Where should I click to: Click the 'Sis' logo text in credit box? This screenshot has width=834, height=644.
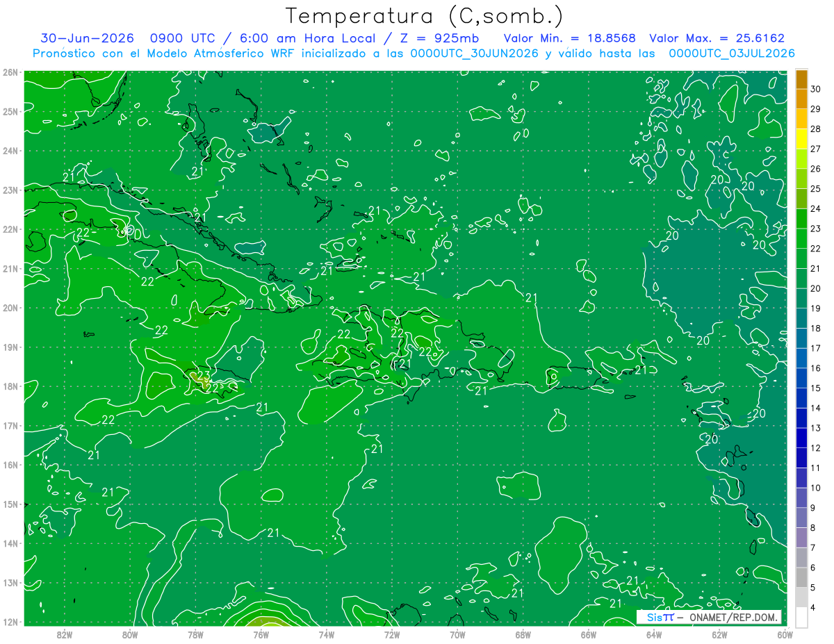point(654,617)
